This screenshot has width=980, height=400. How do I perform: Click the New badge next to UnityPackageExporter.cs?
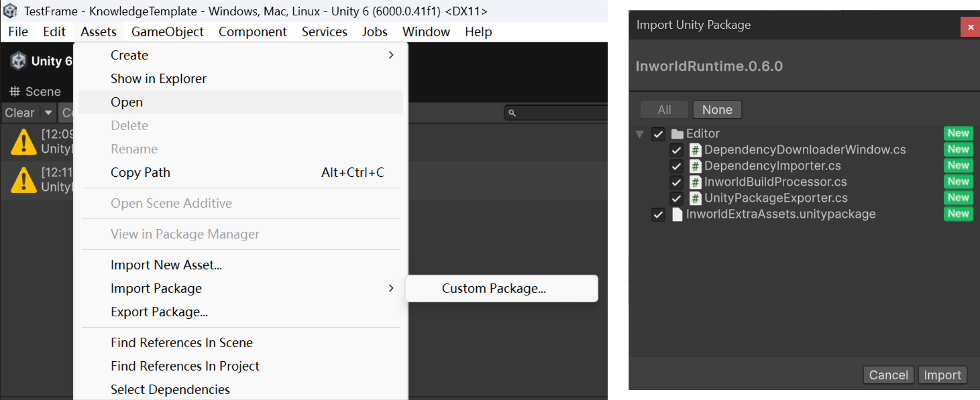tap(958, 198)
